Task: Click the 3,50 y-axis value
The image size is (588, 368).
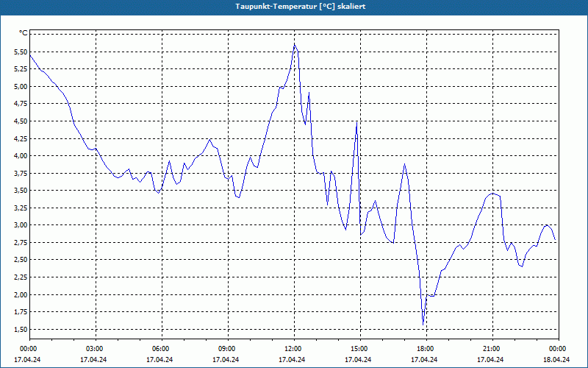Action: tap(21, 191)
